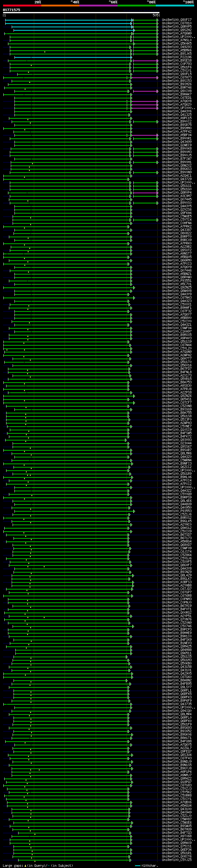Select label UniRef100_Q43387
The width and height of the screenshot is (197, 868).
click(177, 230)
